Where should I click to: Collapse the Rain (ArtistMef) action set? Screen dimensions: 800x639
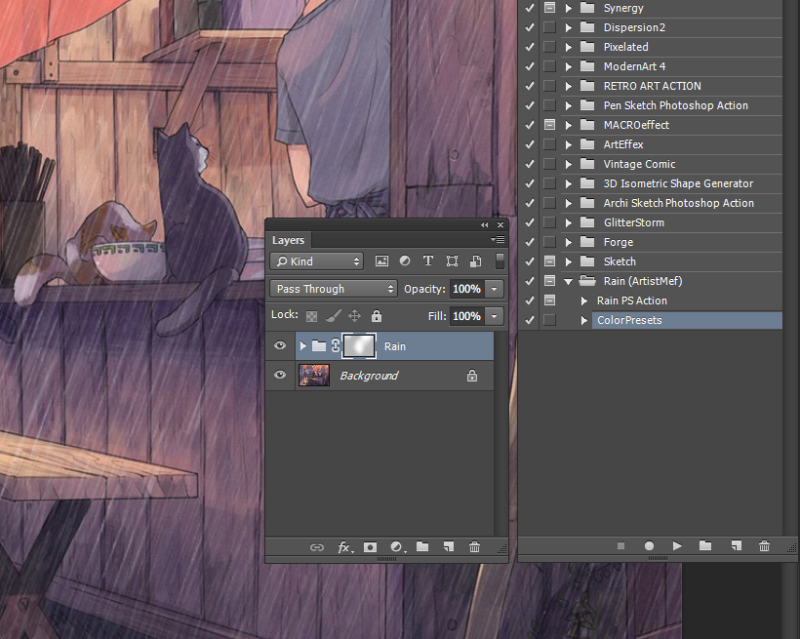(x=568, y=281)
